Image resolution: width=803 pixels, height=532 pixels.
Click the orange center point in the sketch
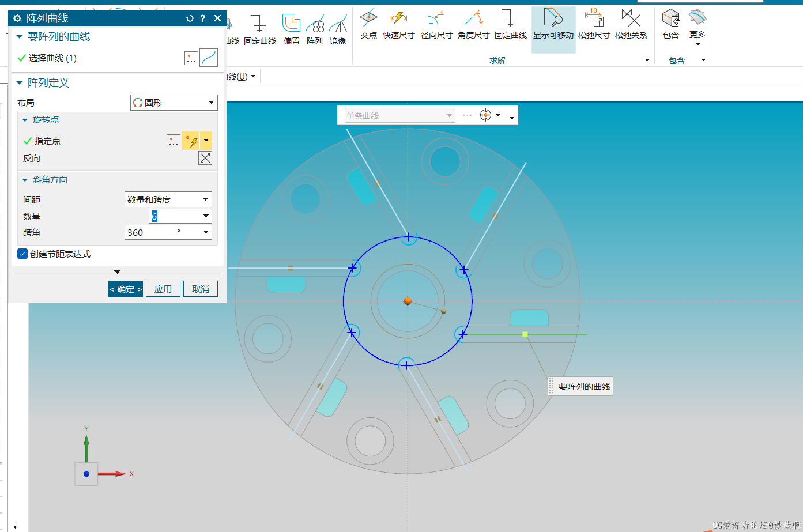(408, 301)
